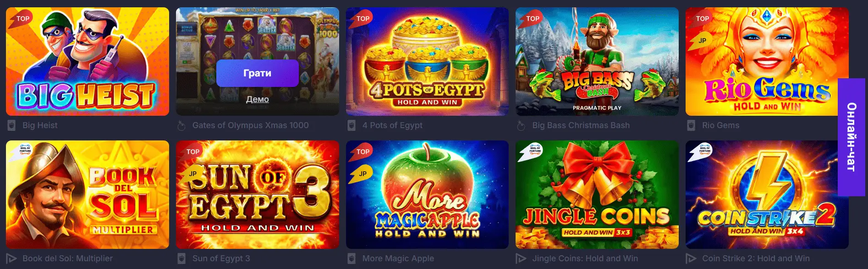Viewport: 868px width, 269px height.
Task: Click the provider icon beside Jingle Coins
Action: pyautogui.click(x=521, y=258)
